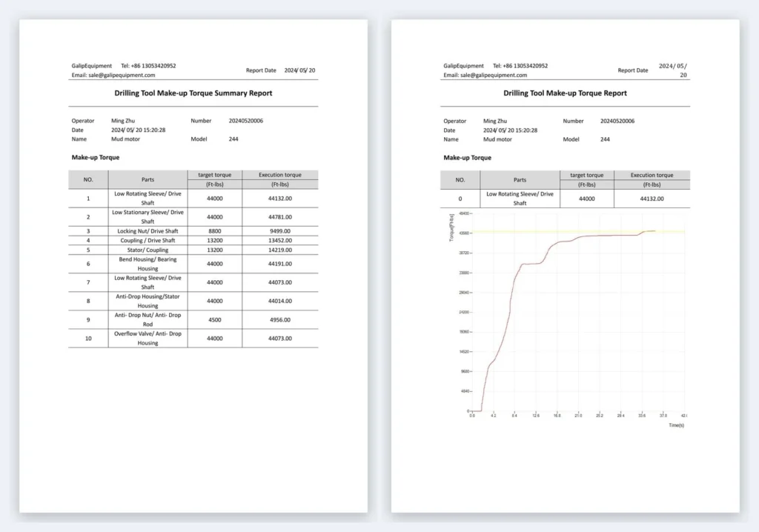The image size is (759, 532).
Task: Select the 48400 tick on torque axis
Action: point(464,213)
